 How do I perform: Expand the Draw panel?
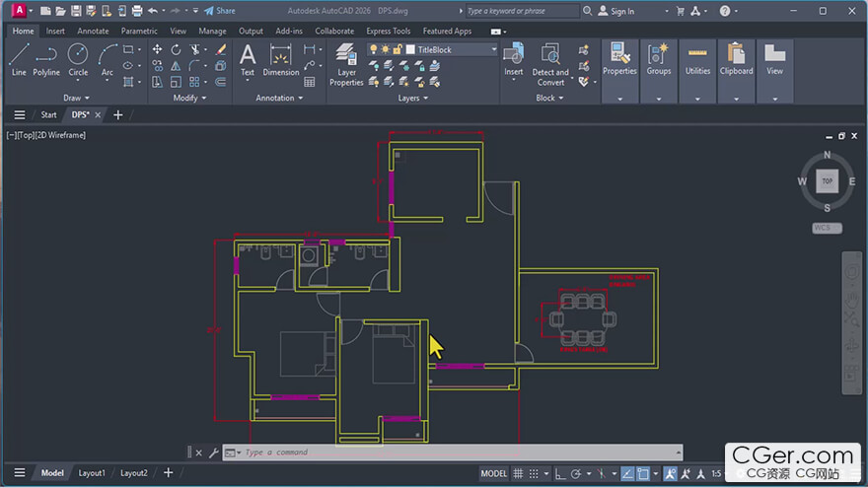click(x=76, y=98)
